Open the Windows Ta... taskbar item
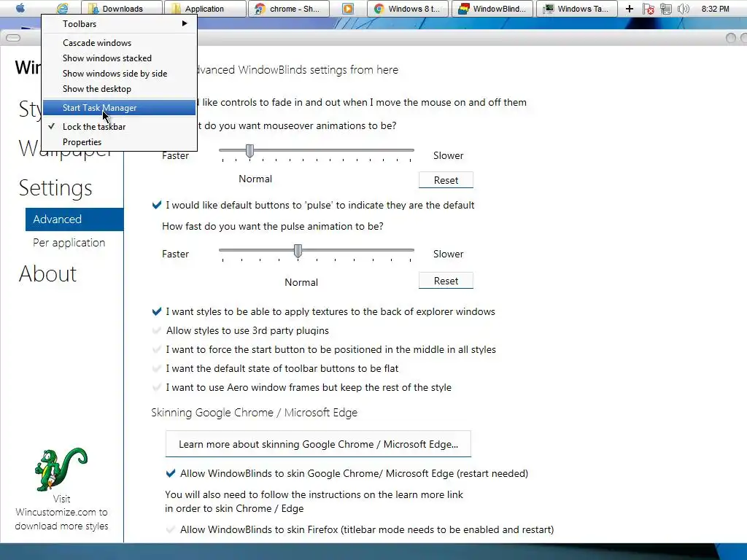 click(577, 9)
